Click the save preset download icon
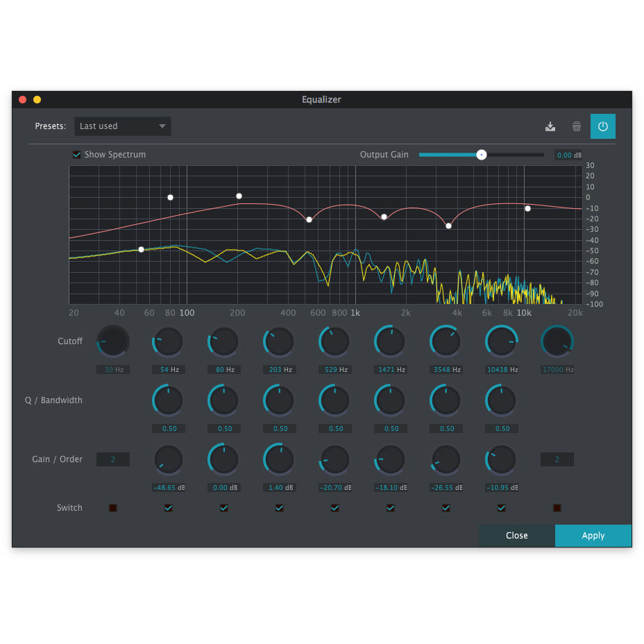This screenshot has width=644, height=644. [x=550, y=126]
